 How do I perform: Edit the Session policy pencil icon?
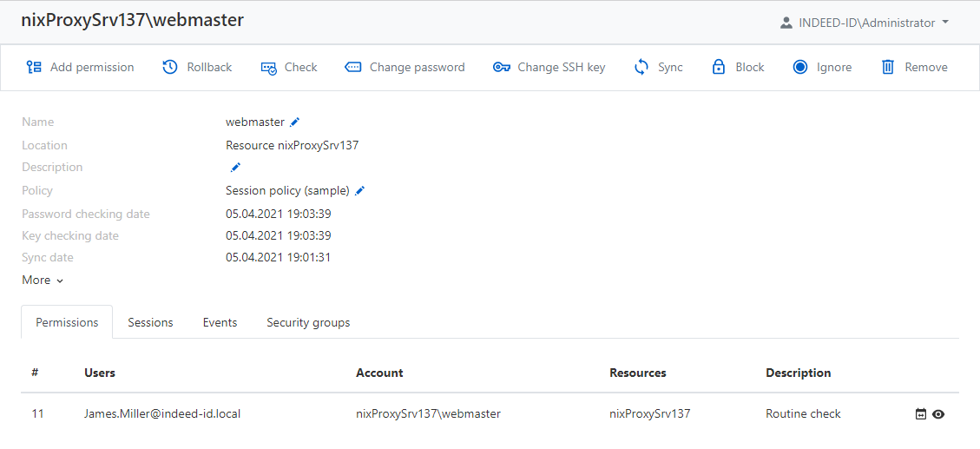[360, 191]
